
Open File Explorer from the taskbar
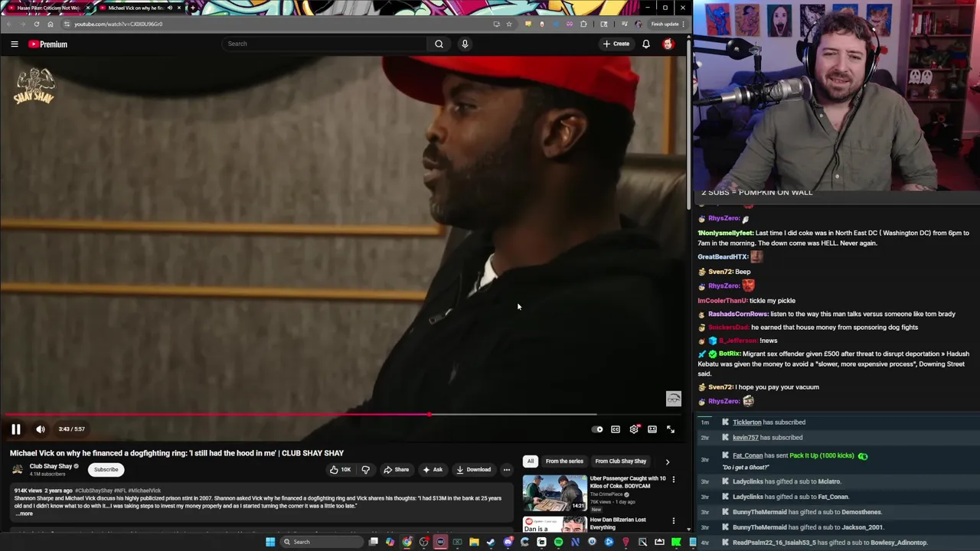click(x=474, y=542)
